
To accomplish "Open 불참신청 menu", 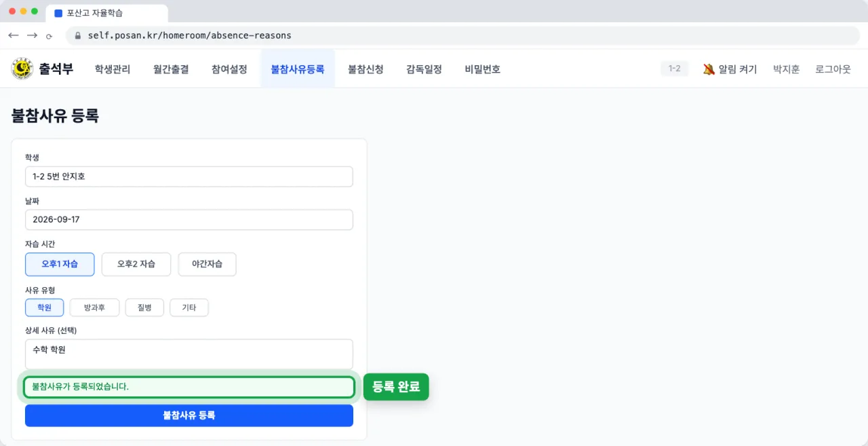I will click(366, 69).
